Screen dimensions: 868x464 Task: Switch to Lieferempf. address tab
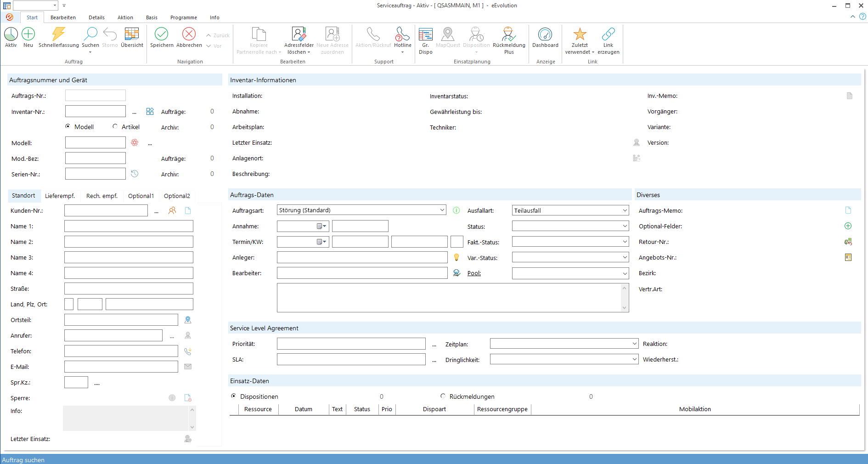click(x=60, y=196)
